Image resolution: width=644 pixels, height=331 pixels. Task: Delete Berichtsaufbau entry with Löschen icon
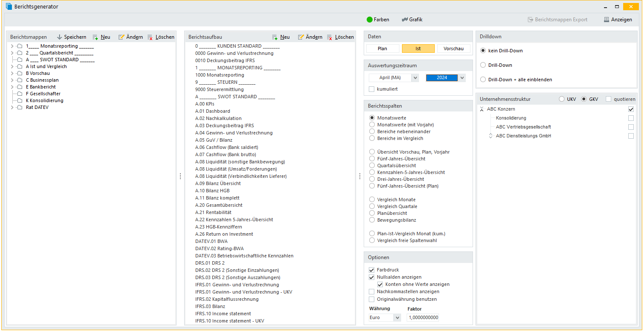point(330,37)
